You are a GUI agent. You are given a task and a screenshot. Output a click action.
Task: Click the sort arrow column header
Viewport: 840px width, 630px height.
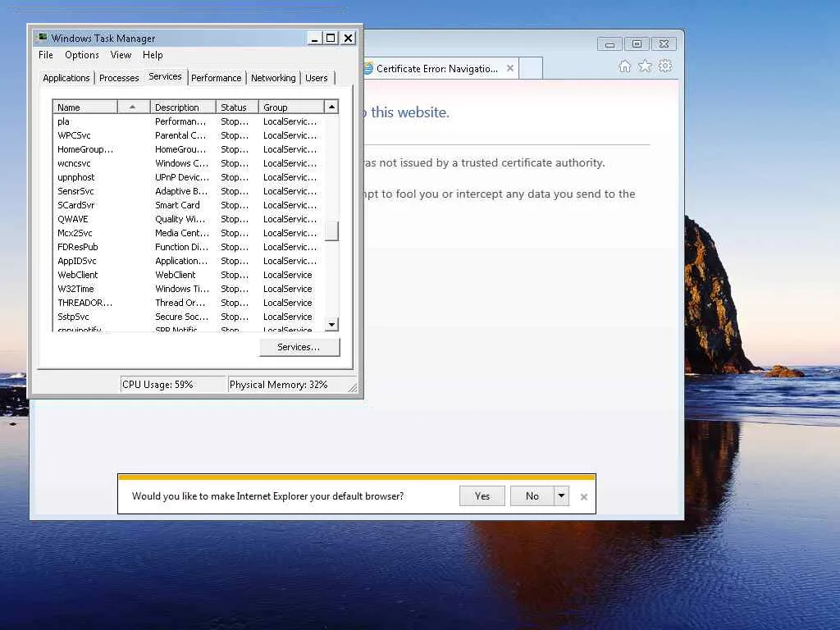coord(133,107)
